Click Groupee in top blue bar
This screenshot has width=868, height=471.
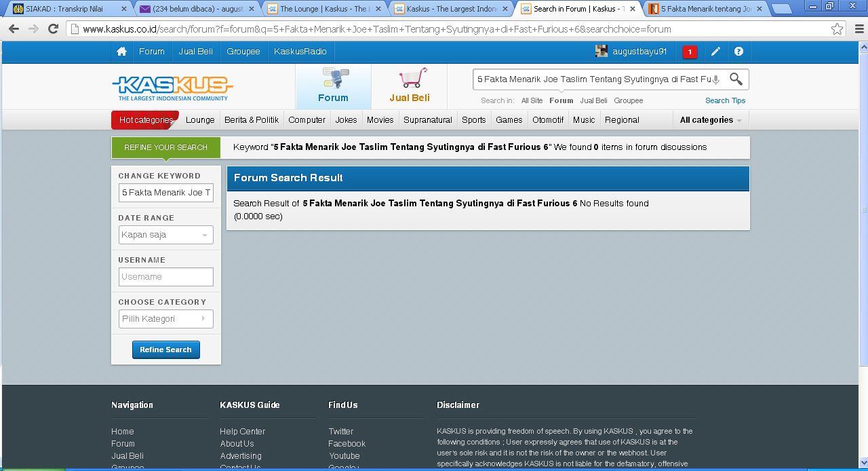(x=243, y=52)
